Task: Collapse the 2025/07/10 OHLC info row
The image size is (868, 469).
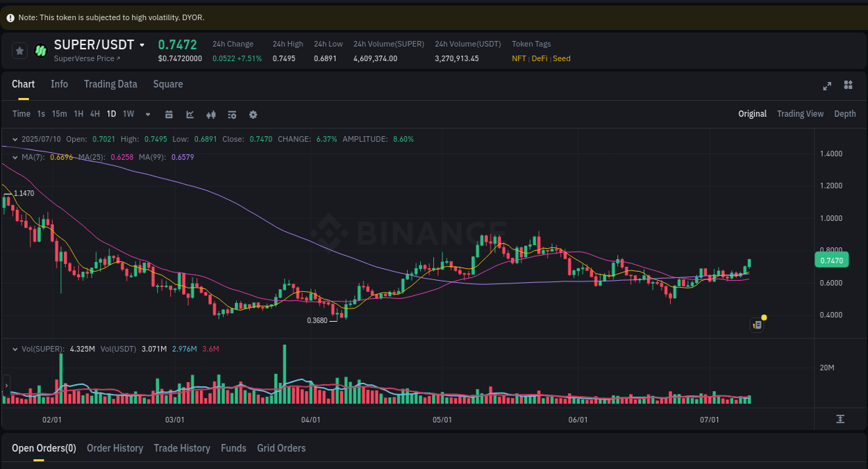Action: point(15,139)
